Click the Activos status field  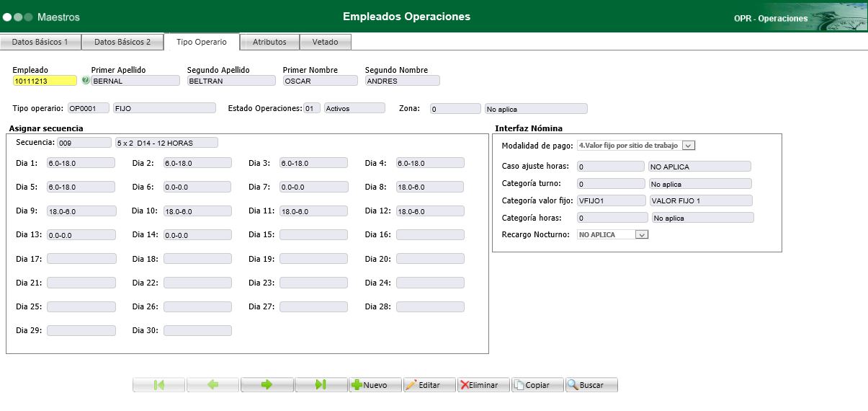pyautogui.click(x=354, y=108)
